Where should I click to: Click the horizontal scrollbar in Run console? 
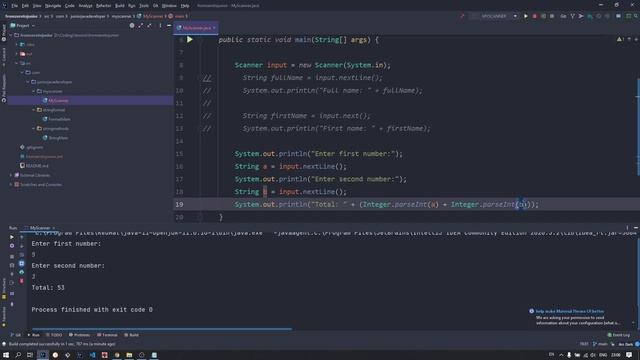[162, 329]
